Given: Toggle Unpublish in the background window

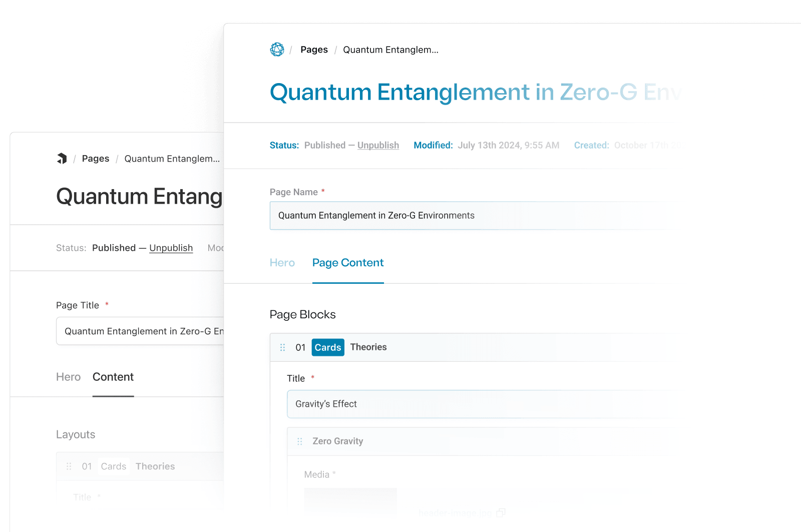Looking at the screenshot, I should point(171,248).
